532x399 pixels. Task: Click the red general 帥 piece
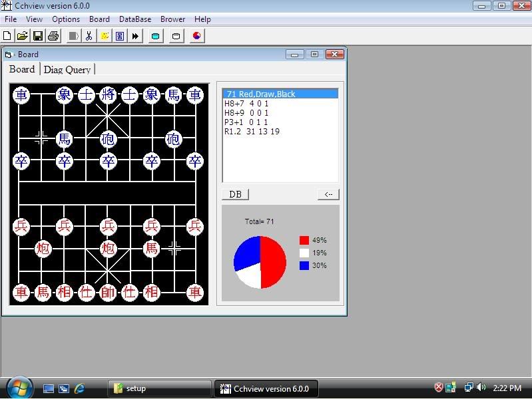pos(108,292)
